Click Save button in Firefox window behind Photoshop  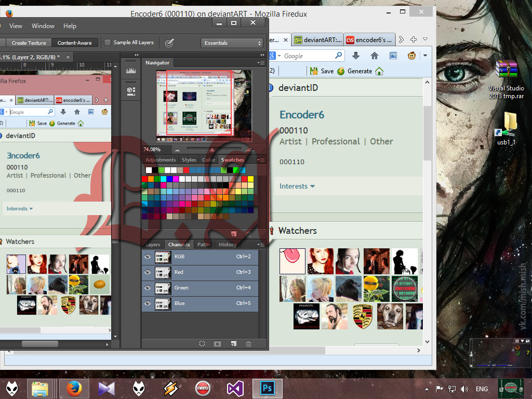(x=322, y=71)
